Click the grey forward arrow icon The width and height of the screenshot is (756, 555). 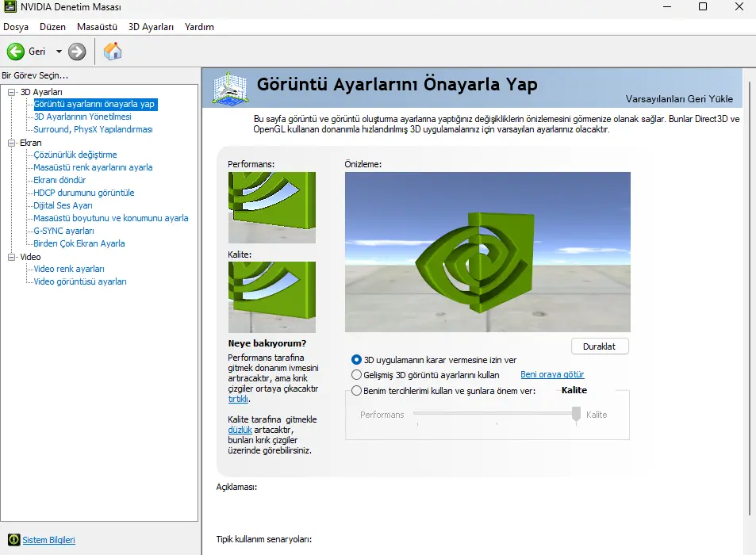77,52
